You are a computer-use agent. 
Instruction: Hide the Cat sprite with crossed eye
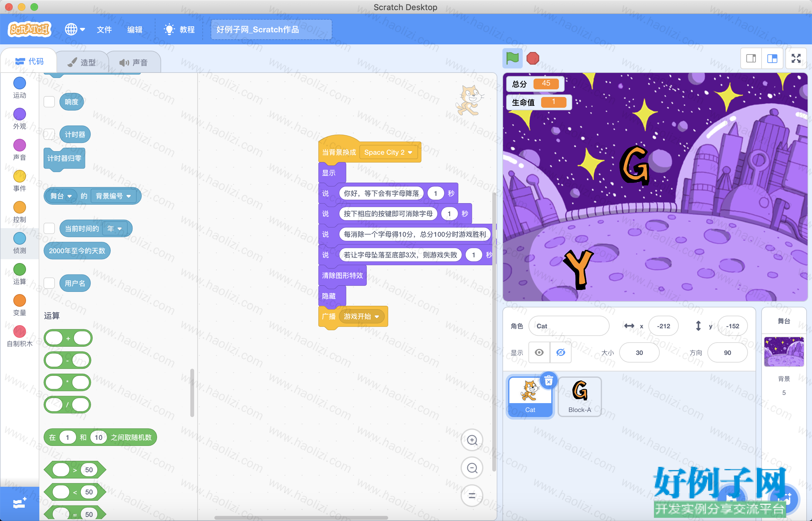coord(561,352)
